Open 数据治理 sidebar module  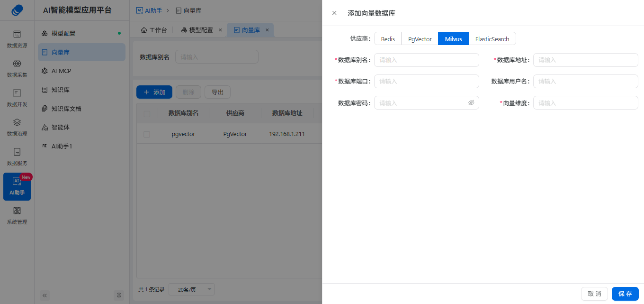tap(17, 128)
